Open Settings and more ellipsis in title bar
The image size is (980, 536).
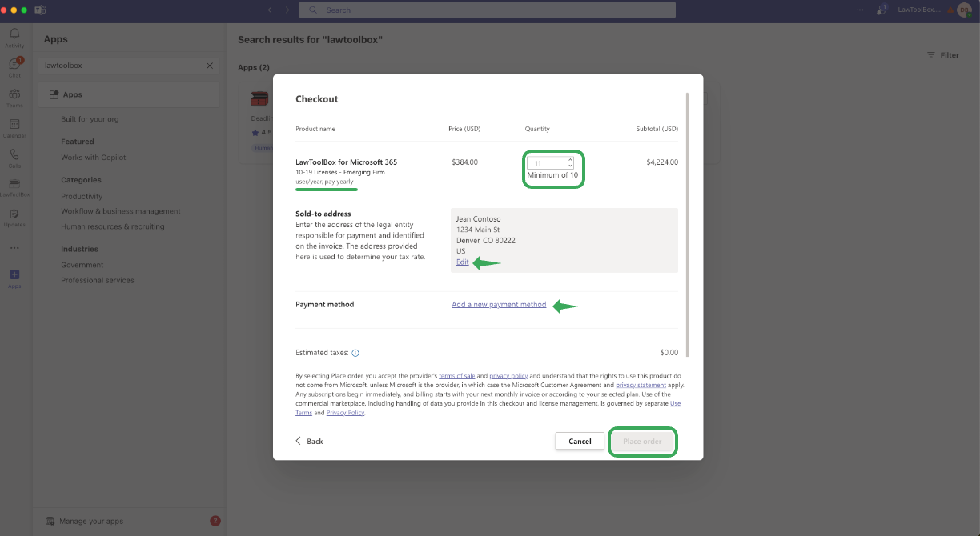[860, 10]
